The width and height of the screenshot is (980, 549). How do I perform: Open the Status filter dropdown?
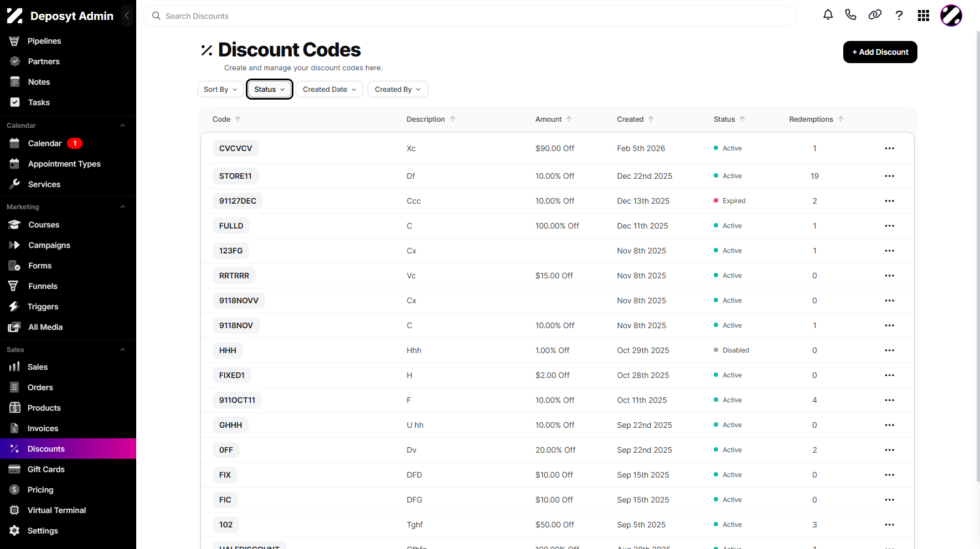(270, 89)
